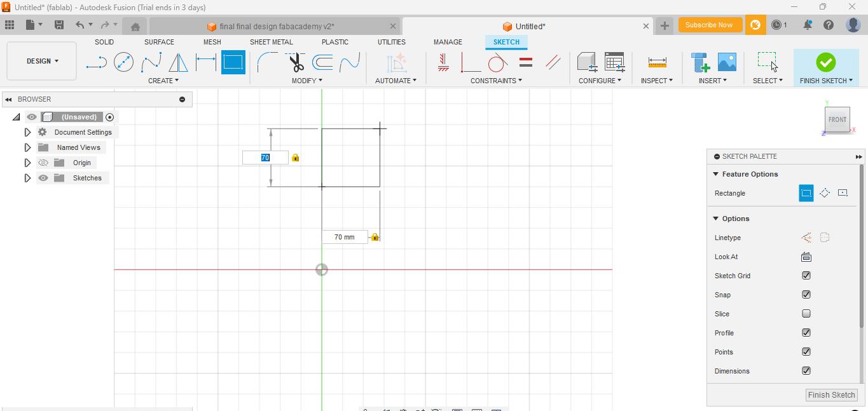Hide the Sketches folder
This screenshot has height=411, width=868.
point(43,178)
